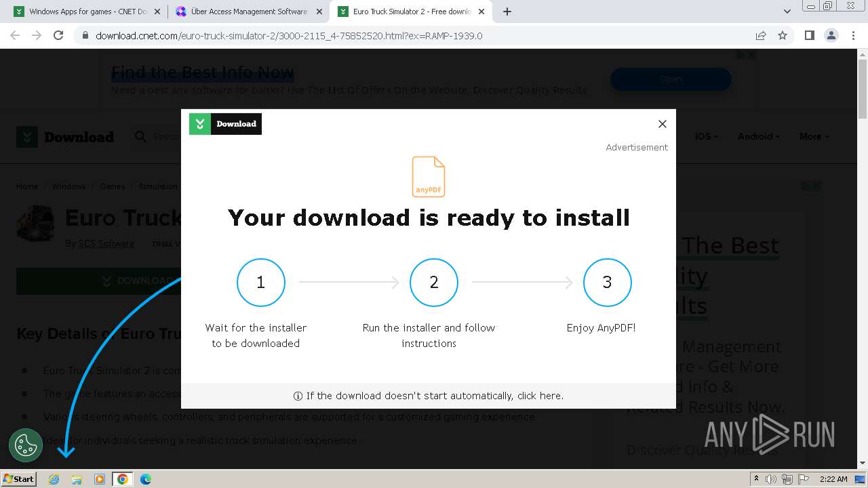This screenshot has width=868, height=488.
Task: Expand the iOS menu
Action: (706, 136)
